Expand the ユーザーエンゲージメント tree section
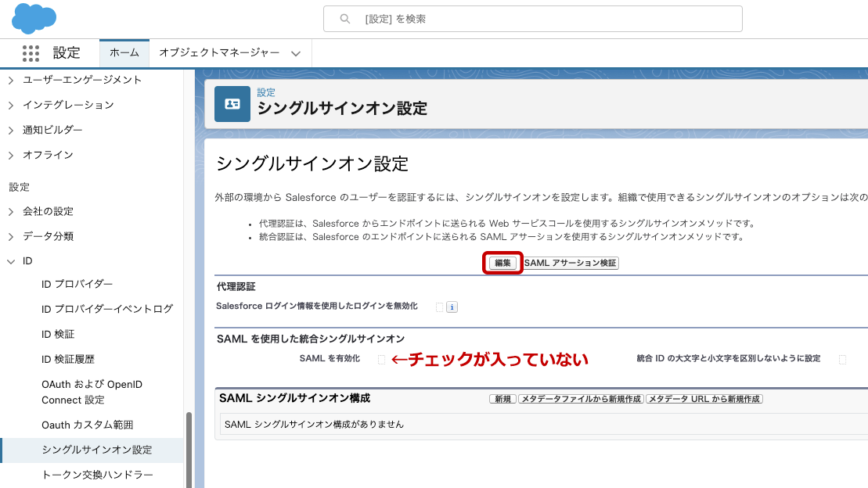Image resolution: width=868 pixels, height=488 pixels. [11, 80]
